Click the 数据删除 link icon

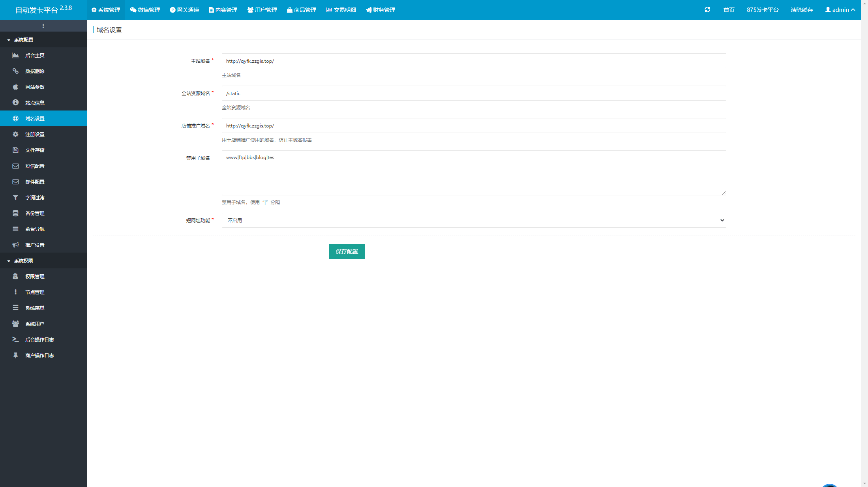pos(15,71)
